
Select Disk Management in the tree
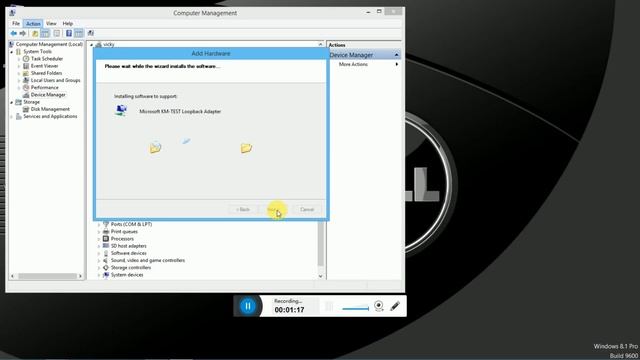[x=50, y=109]
